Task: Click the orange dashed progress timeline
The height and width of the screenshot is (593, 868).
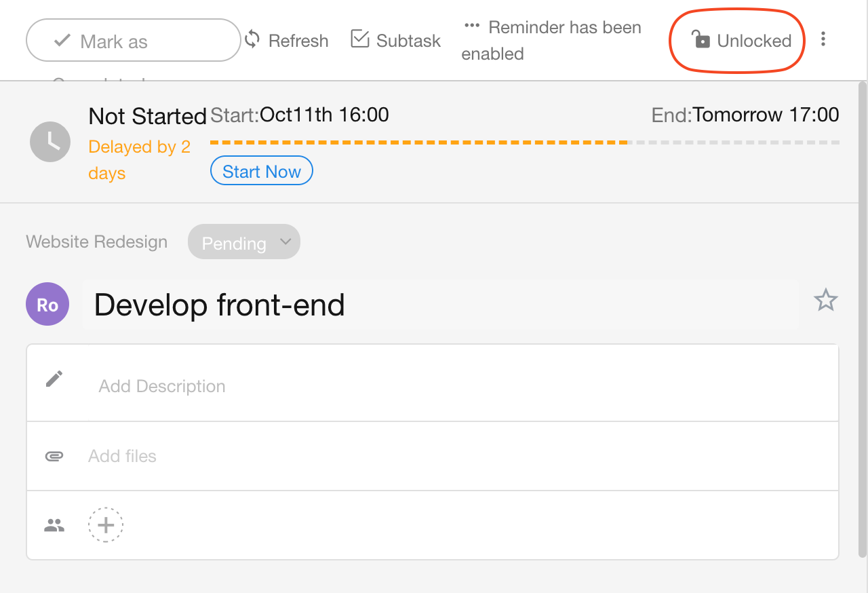Action: 418,142
